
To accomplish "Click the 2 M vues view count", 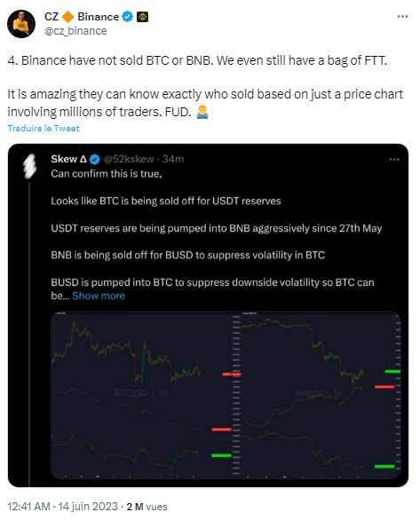I will (x=147, y=507).
